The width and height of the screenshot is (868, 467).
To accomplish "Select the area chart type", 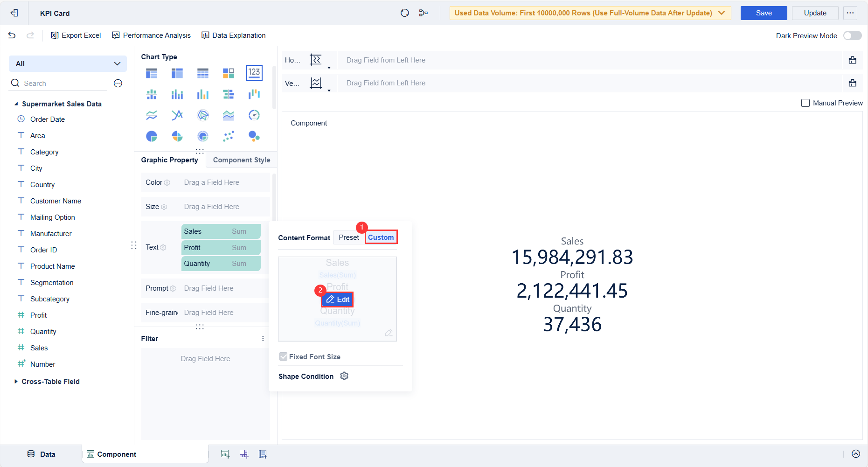I will [x=229, y=115].
